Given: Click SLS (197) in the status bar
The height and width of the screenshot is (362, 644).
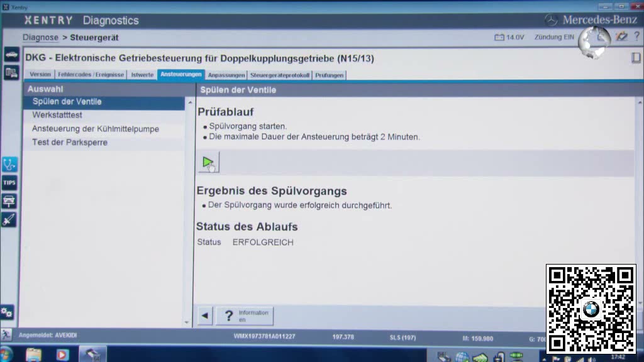Looking at the screenshot, I should (402, 337).
